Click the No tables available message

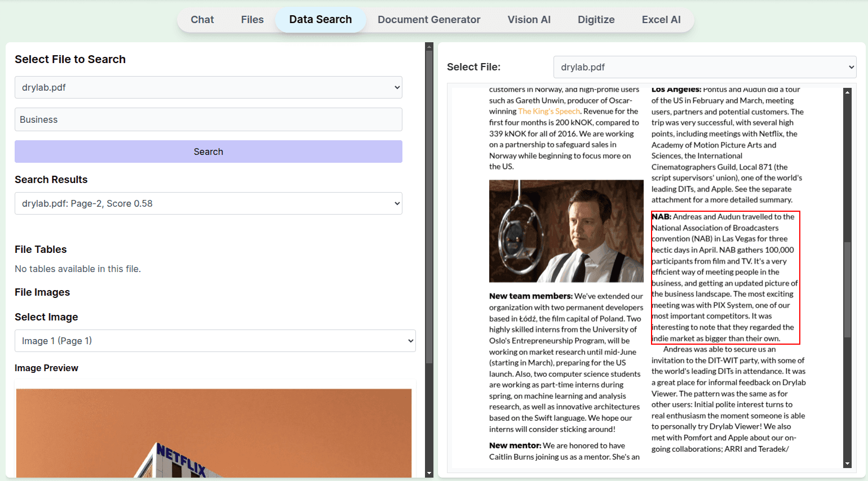[x=78, y=269]
